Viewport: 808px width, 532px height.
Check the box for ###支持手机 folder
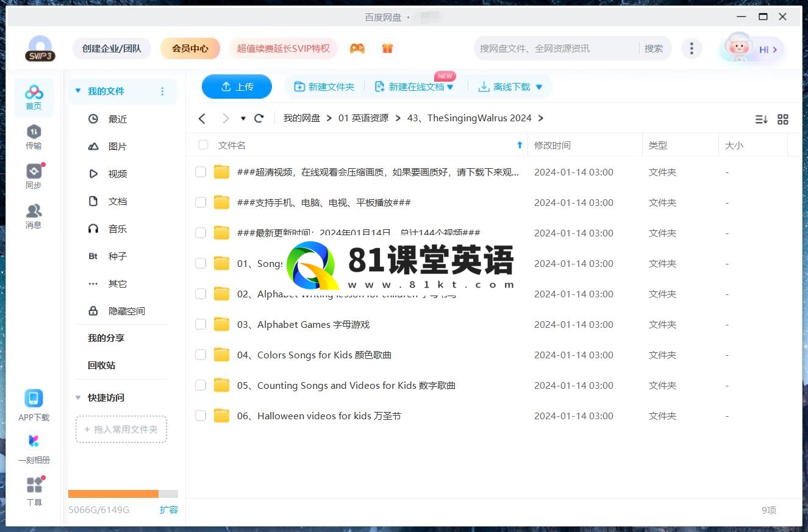(x=201, y=202)
